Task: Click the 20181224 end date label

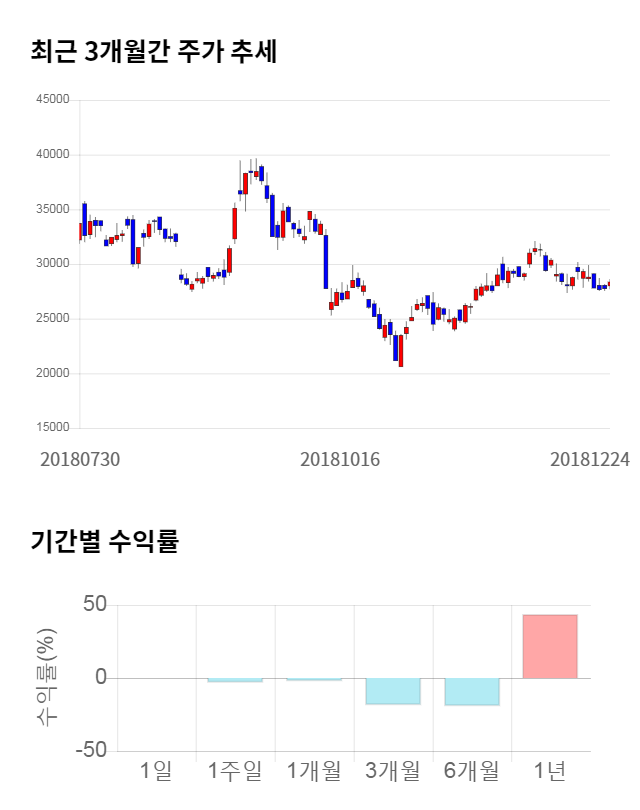Action: tap(589, 459)
